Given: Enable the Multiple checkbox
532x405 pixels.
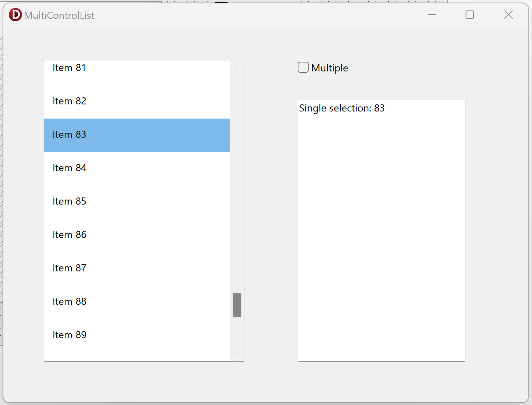Looking at the screenshot, I should (x=303, y=67).
